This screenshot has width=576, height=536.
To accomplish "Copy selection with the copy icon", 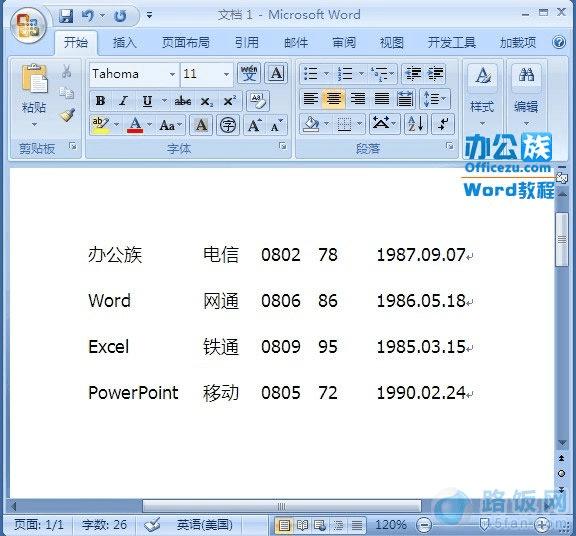I will [67, 93].
